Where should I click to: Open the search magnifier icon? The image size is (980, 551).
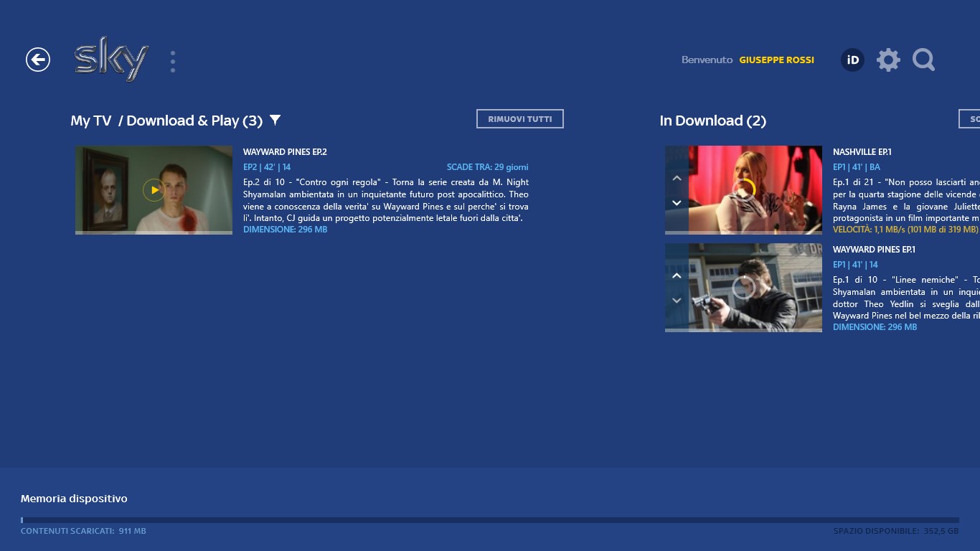924,60
